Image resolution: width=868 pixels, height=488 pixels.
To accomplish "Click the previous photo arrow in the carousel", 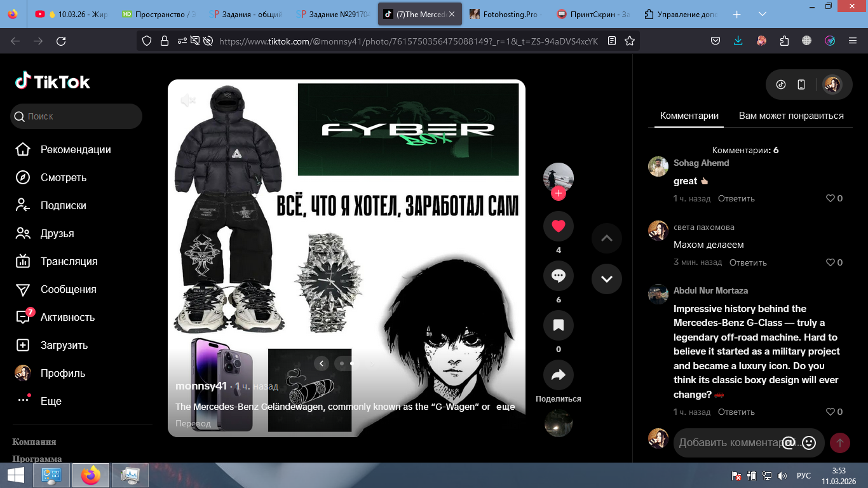I will click(x=322, y=363).
